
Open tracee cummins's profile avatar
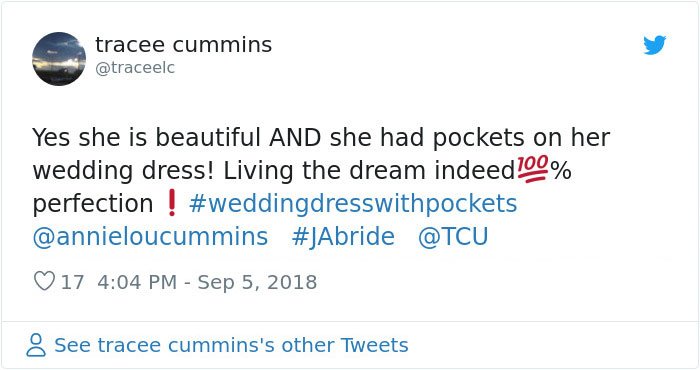point(59,58)
